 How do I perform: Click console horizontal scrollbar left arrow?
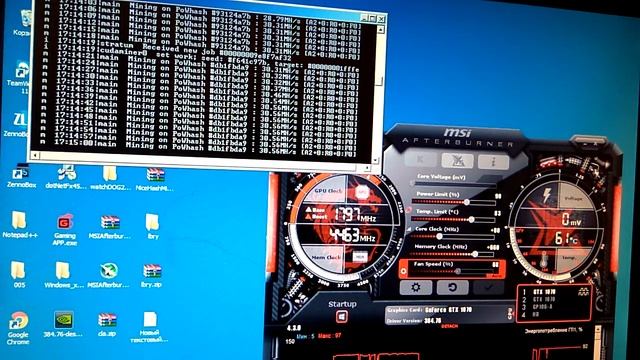[35, 155]
